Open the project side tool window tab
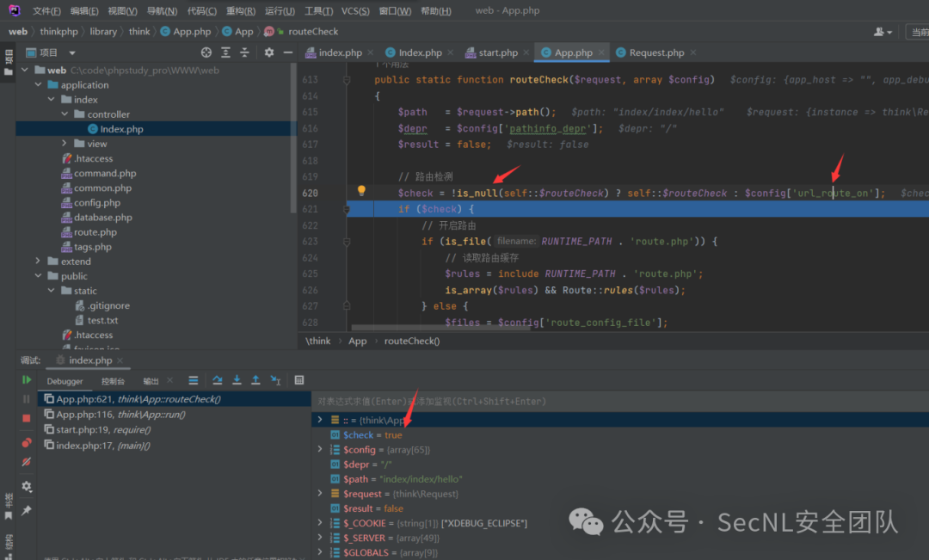This screenshot has width=929, height=560. click(9, 63)
